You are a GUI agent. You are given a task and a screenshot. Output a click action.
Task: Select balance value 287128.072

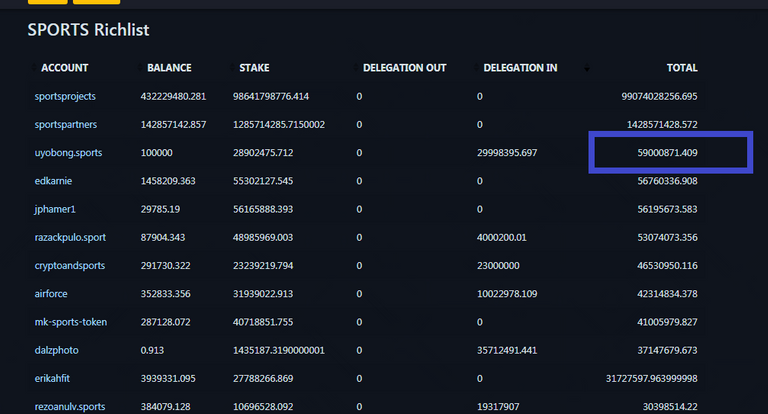coord(166,322)
